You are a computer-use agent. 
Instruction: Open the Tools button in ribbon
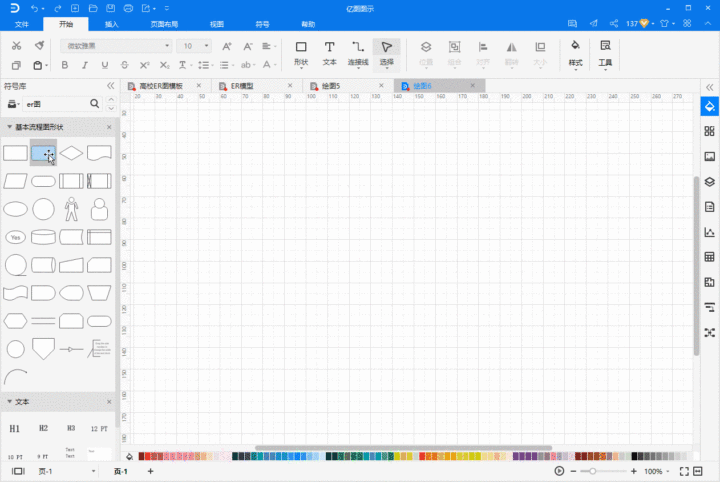coord(605,54)
